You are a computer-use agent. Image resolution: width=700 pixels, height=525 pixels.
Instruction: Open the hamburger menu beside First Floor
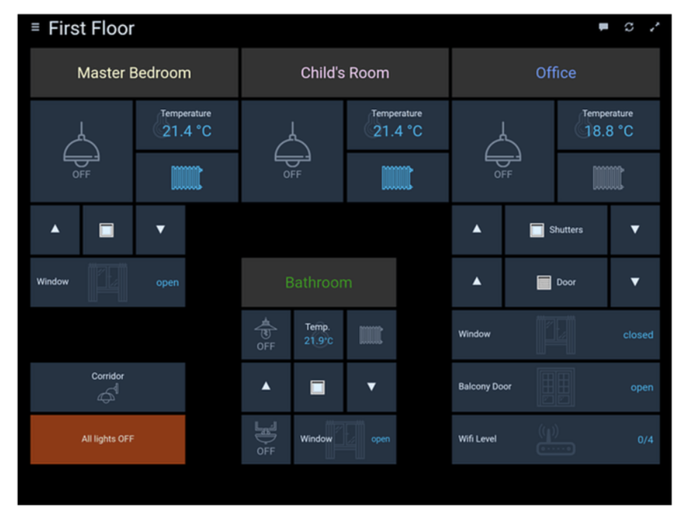coord(36,27)
